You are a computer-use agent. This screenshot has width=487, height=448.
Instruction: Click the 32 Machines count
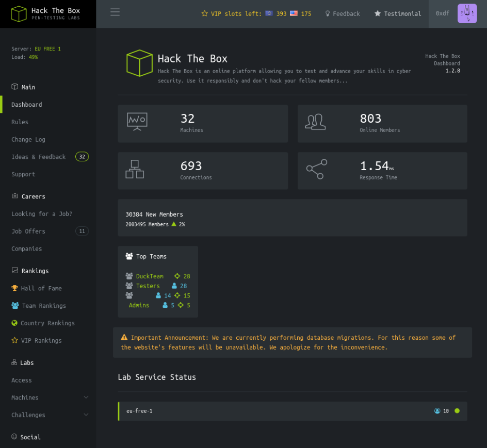click(x=187, y=118)
